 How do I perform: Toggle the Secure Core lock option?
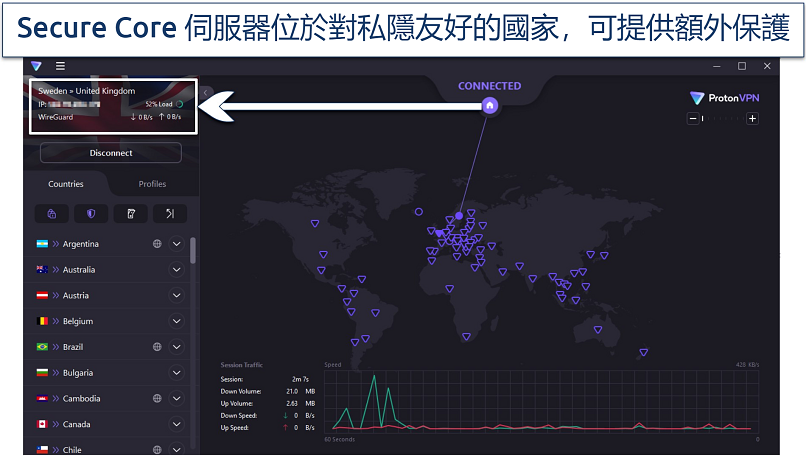[51, 213]
